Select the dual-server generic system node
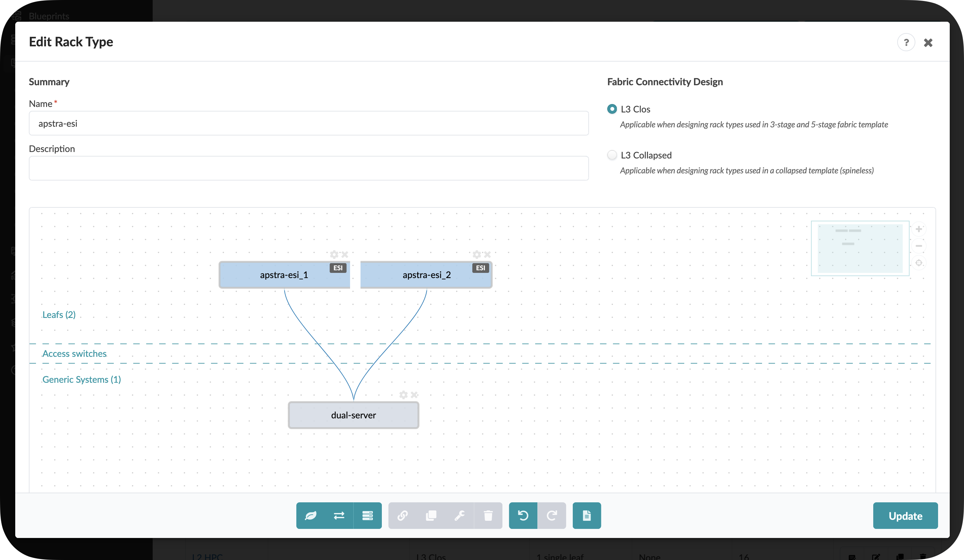The height and width of the screenshot is (560, 964). [x=353, y=415]
